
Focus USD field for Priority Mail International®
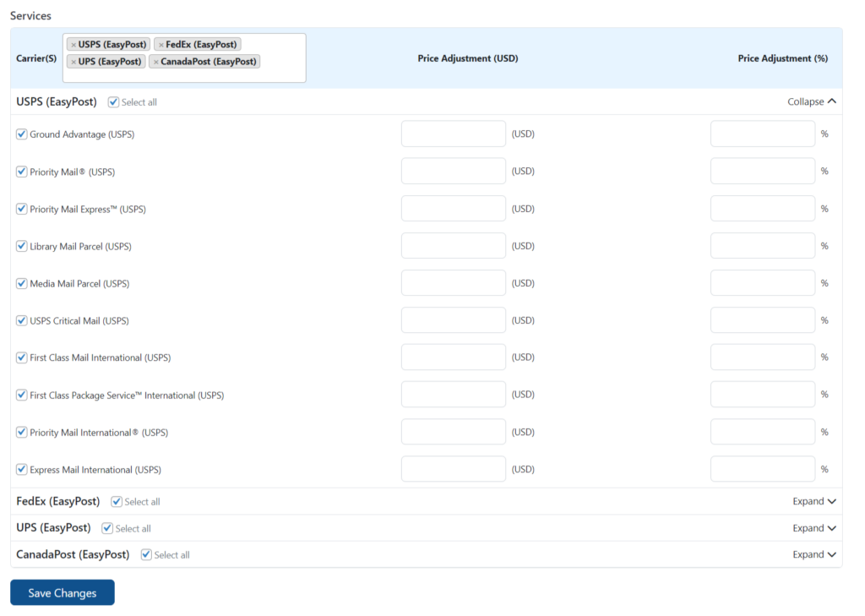[x=454, y=432]
